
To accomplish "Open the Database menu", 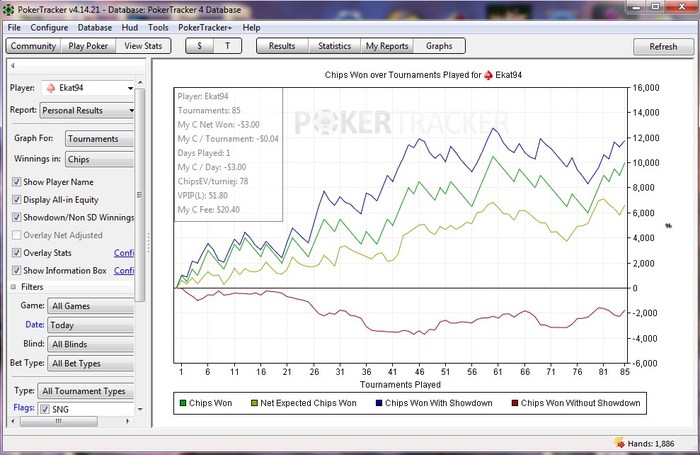I will (x=95, y=28).
